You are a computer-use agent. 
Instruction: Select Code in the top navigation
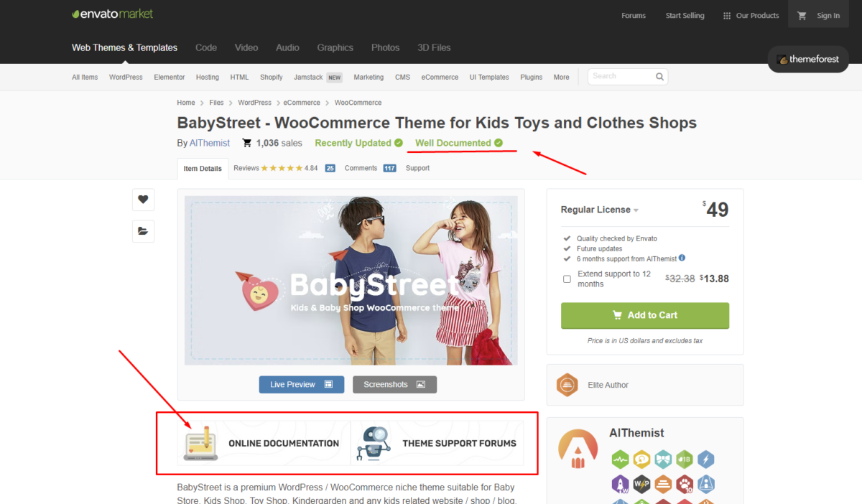tap(206, 47)
